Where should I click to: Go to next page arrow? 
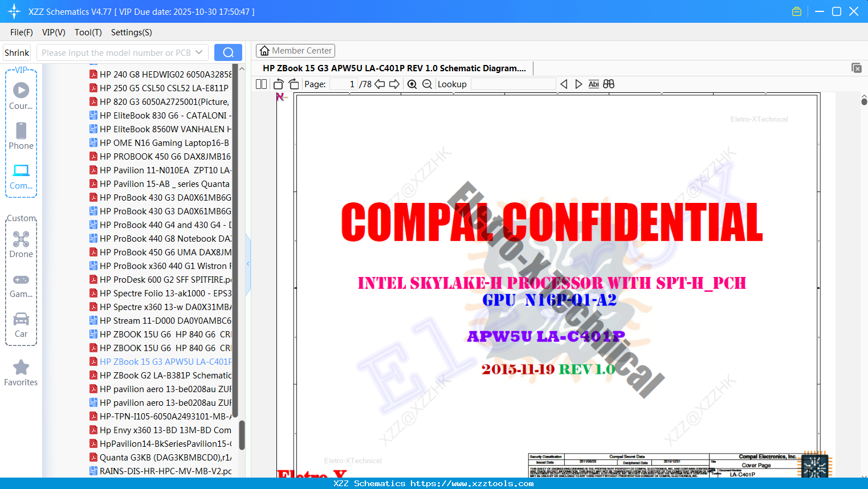pos(394,84)
